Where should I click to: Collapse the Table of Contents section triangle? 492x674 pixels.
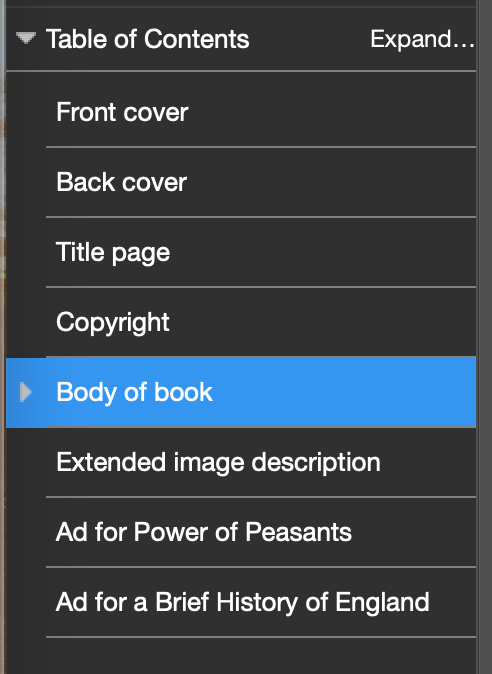coord(26,38)
